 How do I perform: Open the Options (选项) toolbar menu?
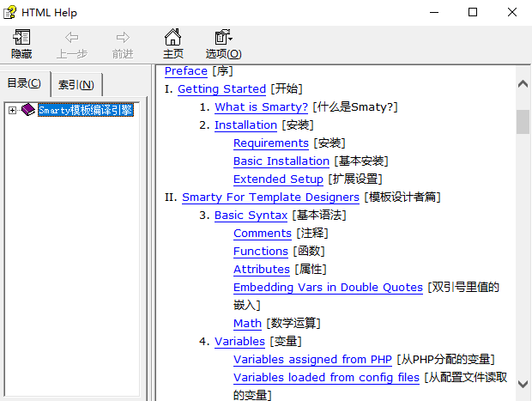click(223, 38)
